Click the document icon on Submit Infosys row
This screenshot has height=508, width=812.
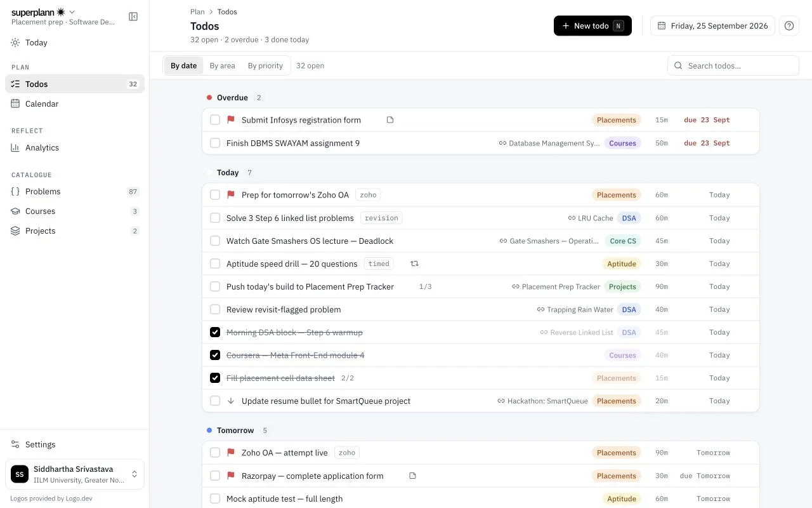pos(390,120)
